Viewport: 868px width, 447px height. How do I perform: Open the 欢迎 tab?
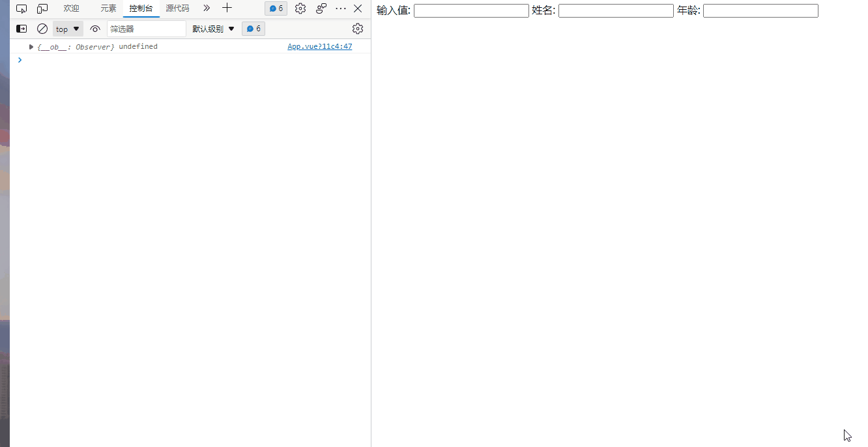click(71, 8)
